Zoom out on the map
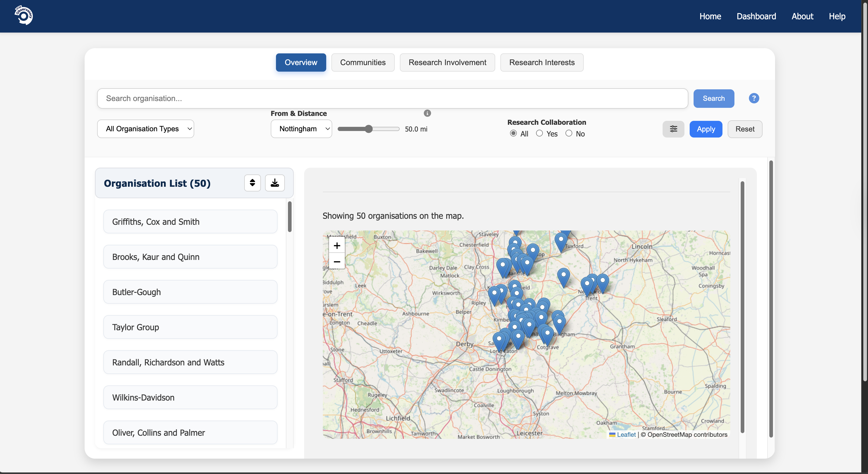The image size is (868, 474). (x=337, y=261)
